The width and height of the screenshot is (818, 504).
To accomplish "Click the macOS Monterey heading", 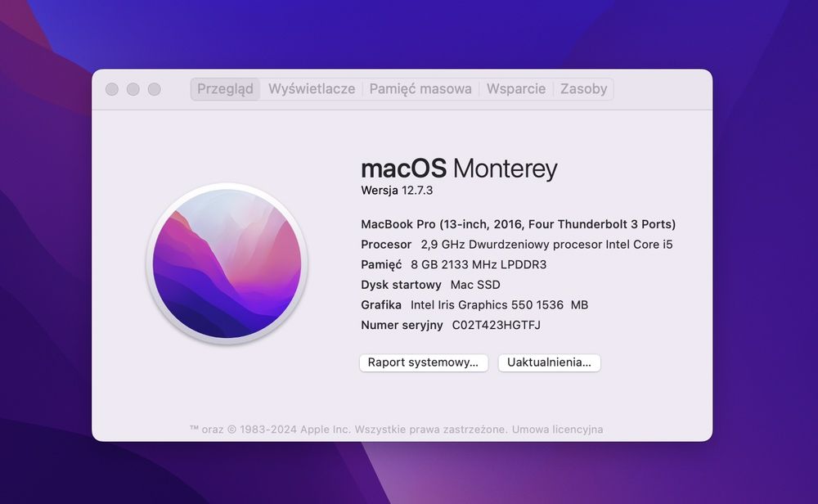I will click(x=459, y=169).
